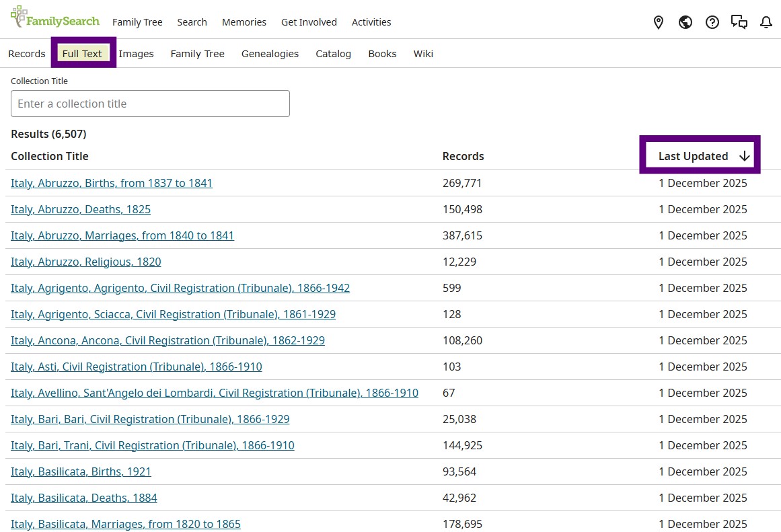Expand the Memories top menu
781x532 pixels.
[x=244, y=22]
